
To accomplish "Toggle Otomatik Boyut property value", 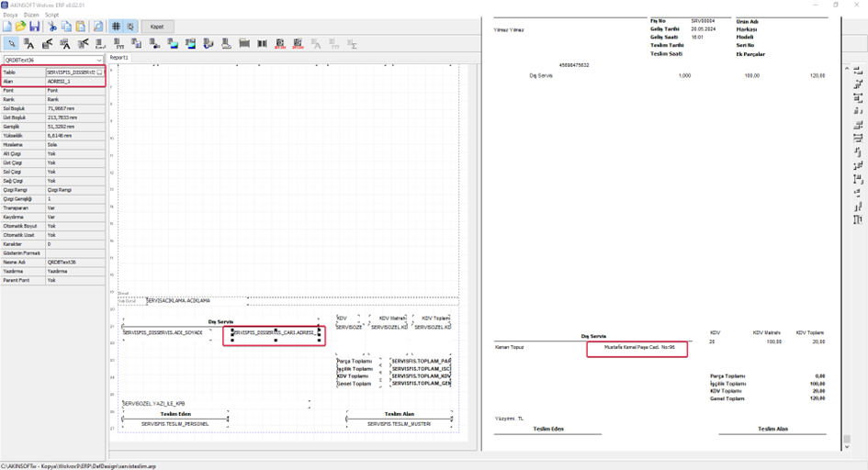I will coord(74,226).
